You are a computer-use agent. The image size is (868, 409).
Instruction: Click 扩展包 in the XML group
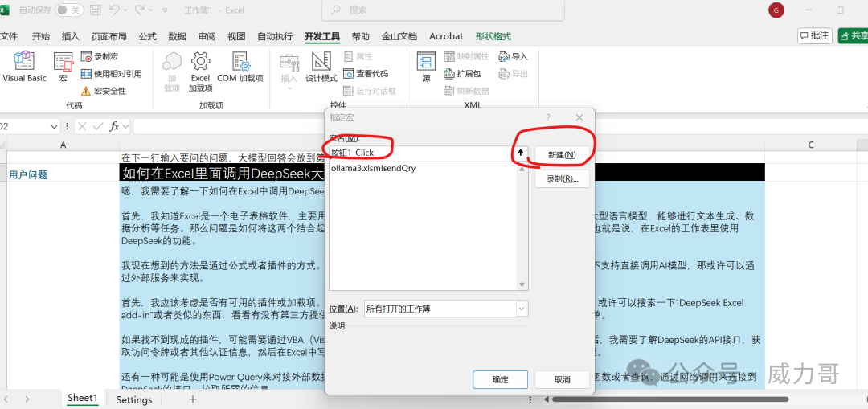[462, 74]
